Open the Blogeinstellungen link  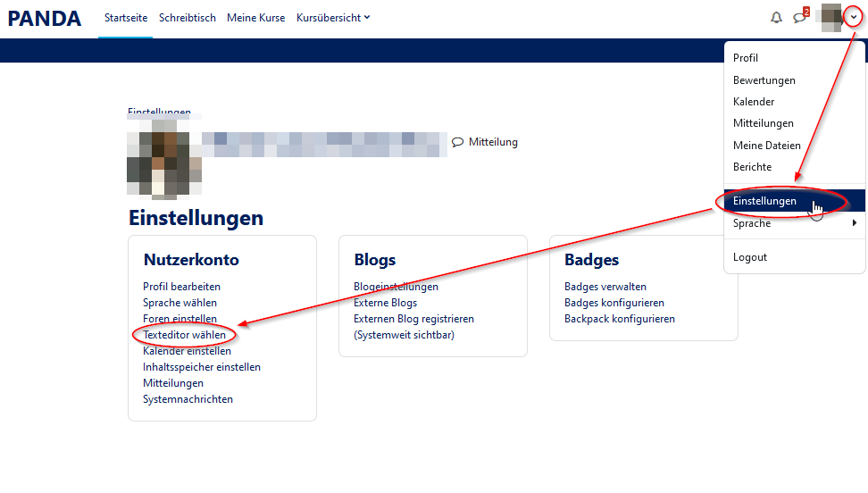pos(396,287)
